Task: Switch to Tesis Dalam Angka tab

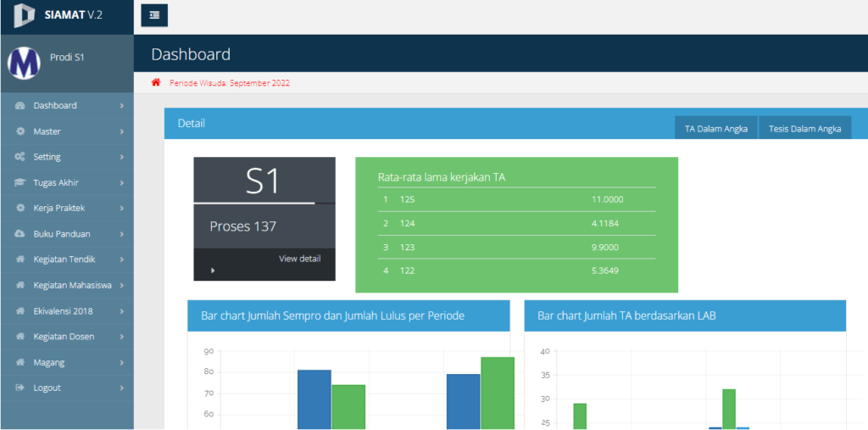Action: pyautogui.click(x=804, y=129)
